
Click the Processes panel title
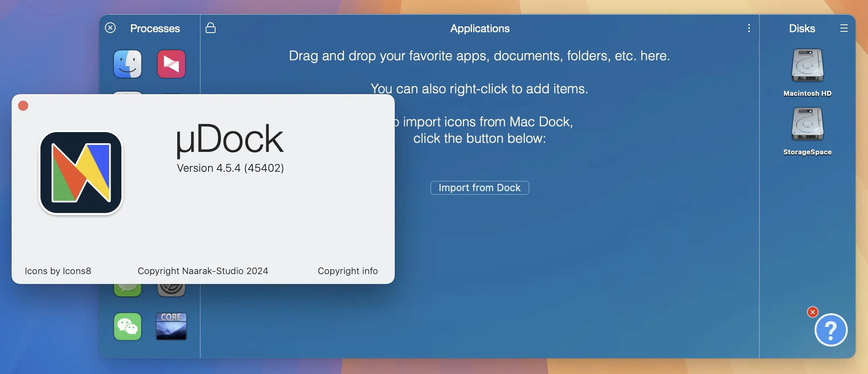pyautogui.click(x=155, y=28)
